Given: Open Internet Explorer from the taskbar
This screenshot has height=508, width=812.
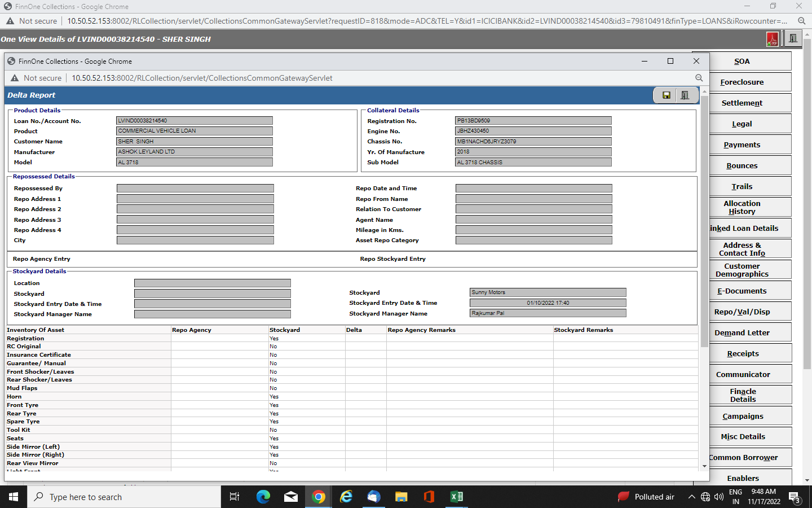Looking at the screenshot, I should tap(346, 497).
